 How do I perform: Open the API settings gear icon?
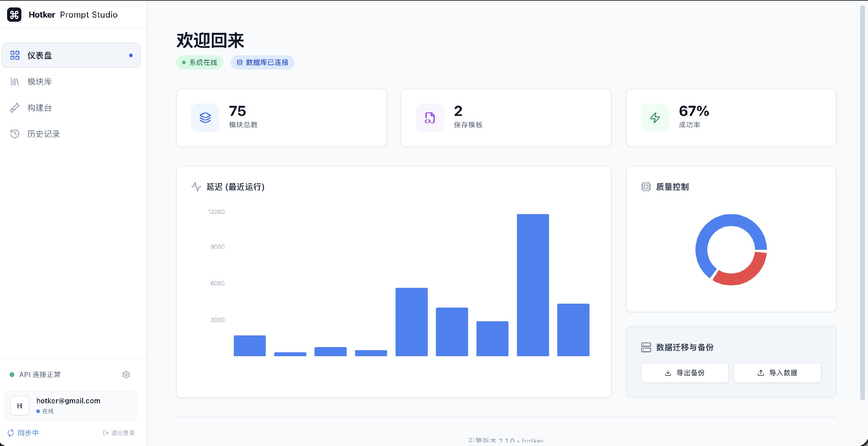126,374
